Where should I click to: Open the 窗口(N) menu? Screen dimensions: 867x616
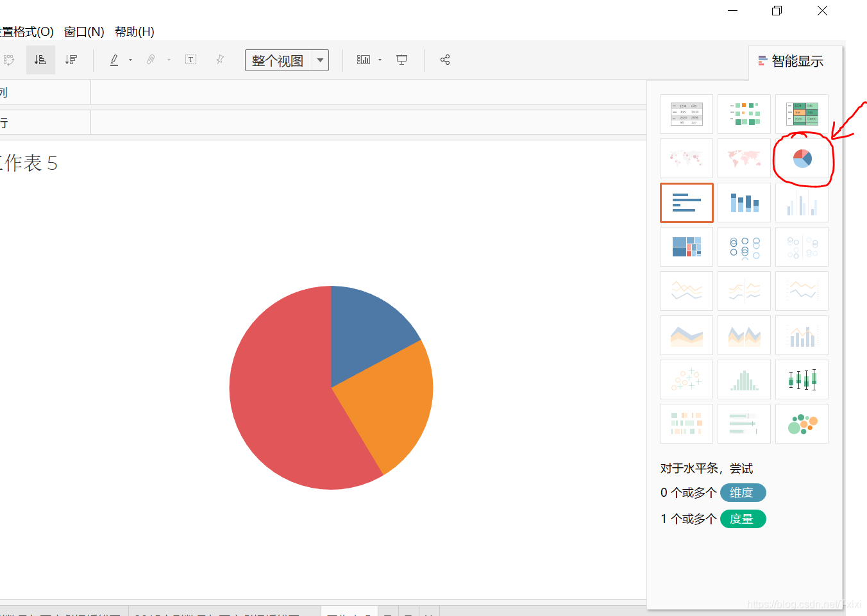[84, 31]
